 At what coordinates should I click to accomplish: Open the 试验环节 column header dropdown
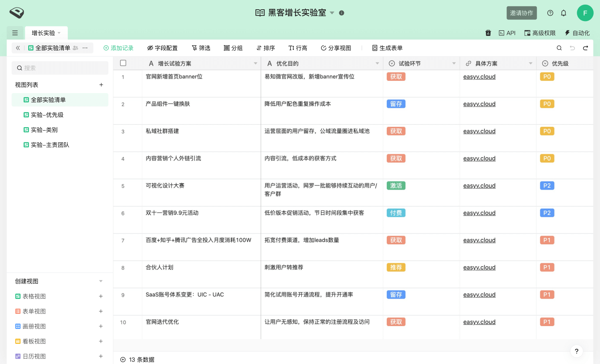pos(454,64)
